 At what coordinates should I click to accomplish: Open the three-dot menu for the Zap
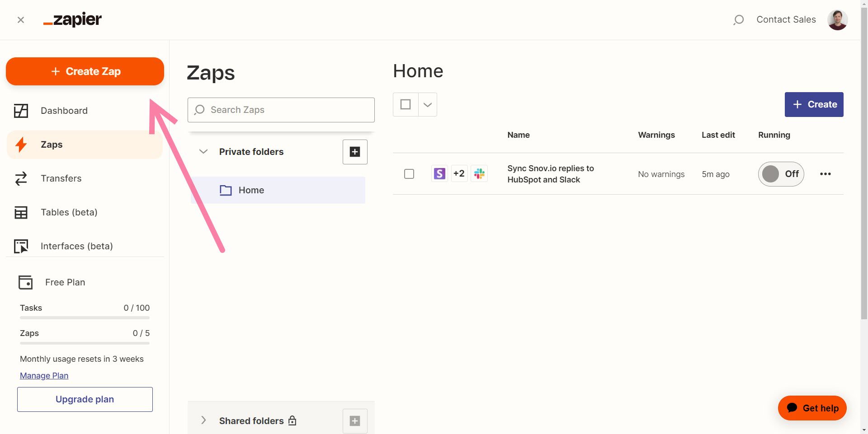pyautogui.click(x=826, y=174)
